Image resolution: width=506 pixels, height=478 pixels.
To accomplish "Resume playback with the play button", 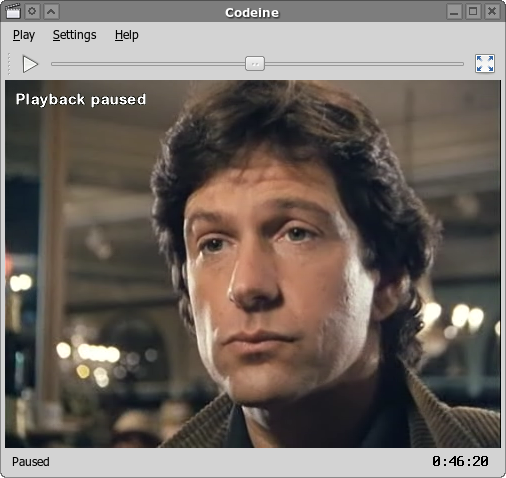I will (x=30, y=64).
